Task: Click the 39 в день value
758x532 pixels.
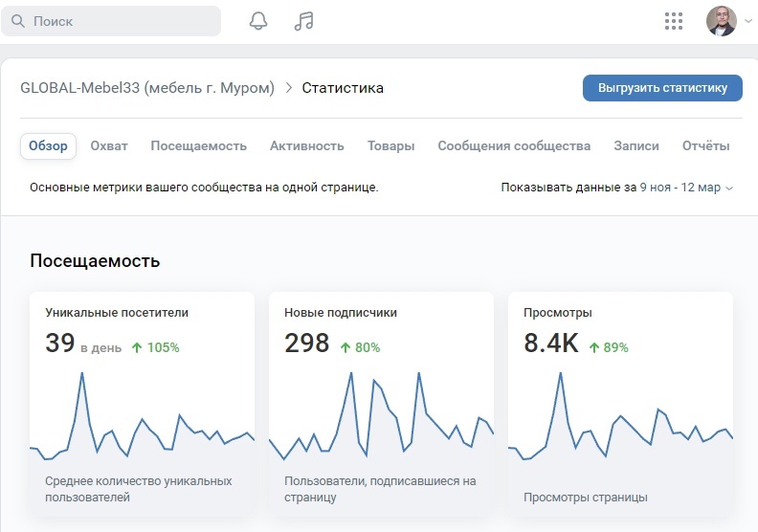Action: 83,344
